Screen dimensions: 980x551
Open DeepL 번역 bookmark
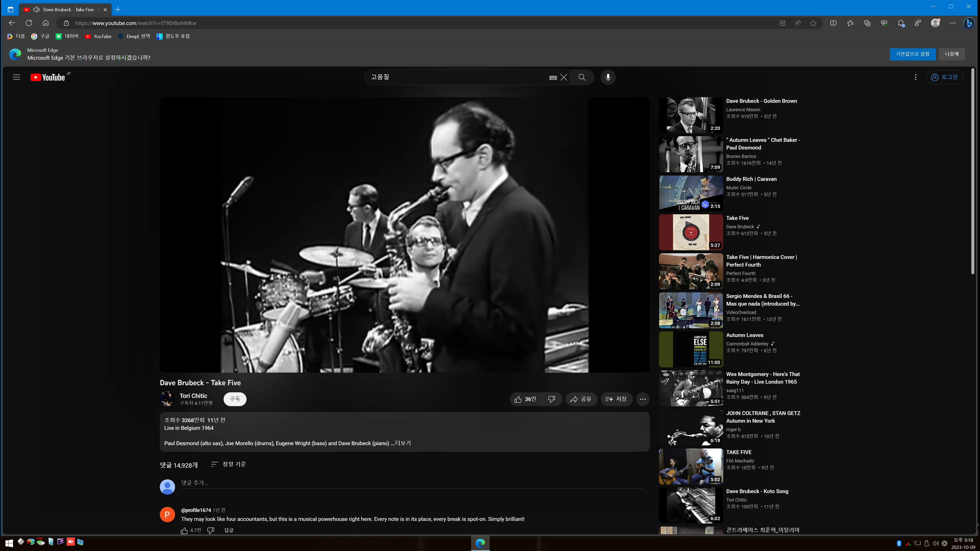134,36
